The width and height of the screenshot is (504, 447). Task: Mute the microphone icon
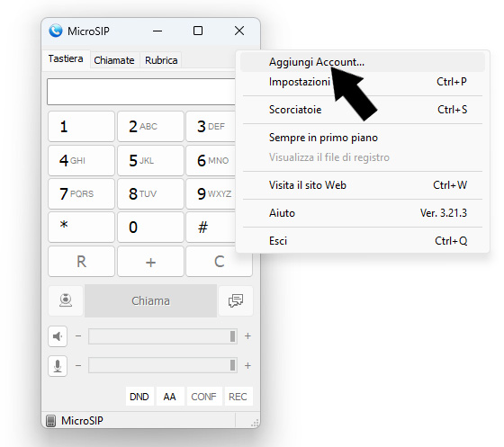[58, 366]
